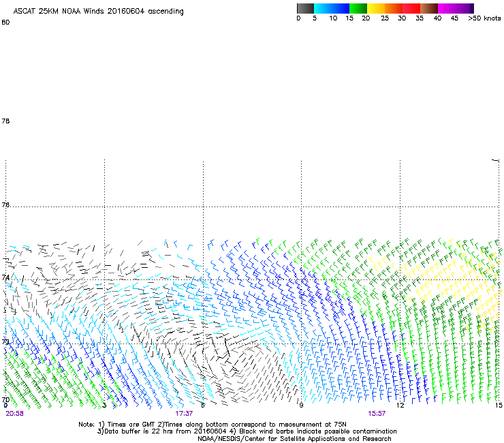Click the "ASCAT 25KM NOAA Winds 20160604 ascending" title
The height and width of the screenshot is (443, 504).
click(98, 12)
